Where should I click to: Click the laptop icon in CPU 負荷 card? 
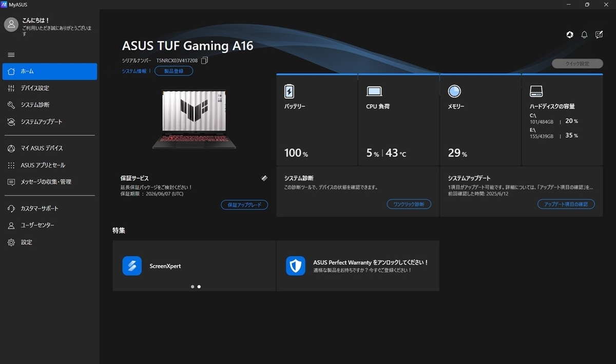coord(374,92)
